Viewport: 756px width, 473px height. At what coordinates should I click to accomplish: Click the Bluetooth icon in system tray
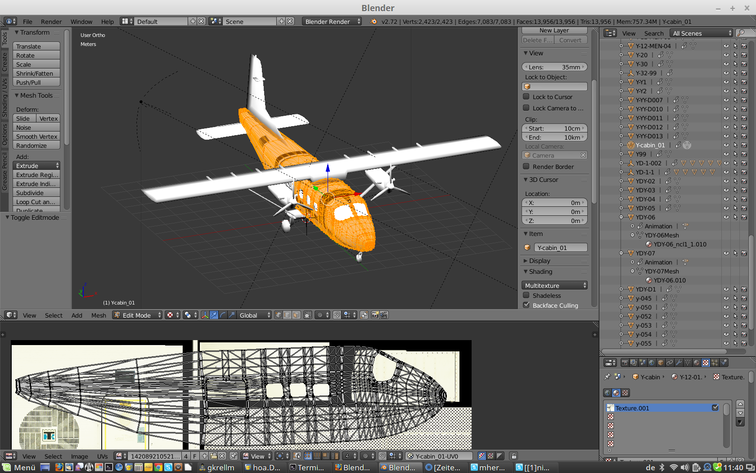click(x=661, y=467)
